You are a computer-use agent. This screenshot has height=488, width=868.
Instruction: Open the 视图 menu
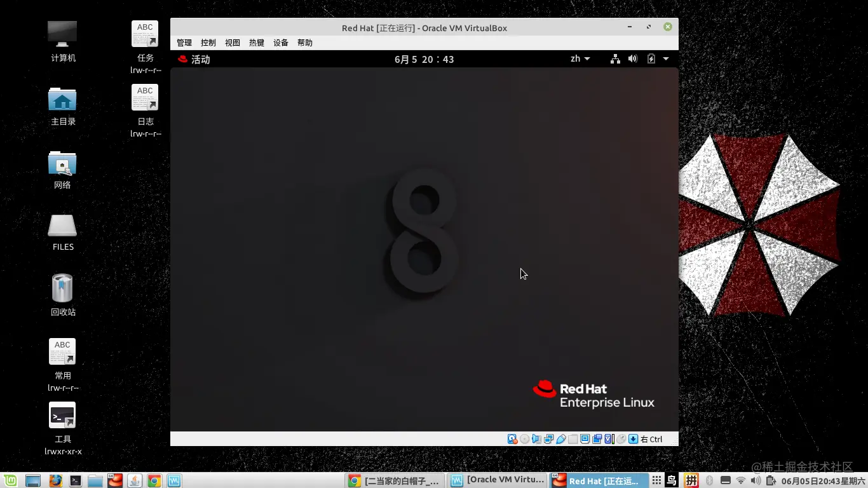click(x=233, y=43)
